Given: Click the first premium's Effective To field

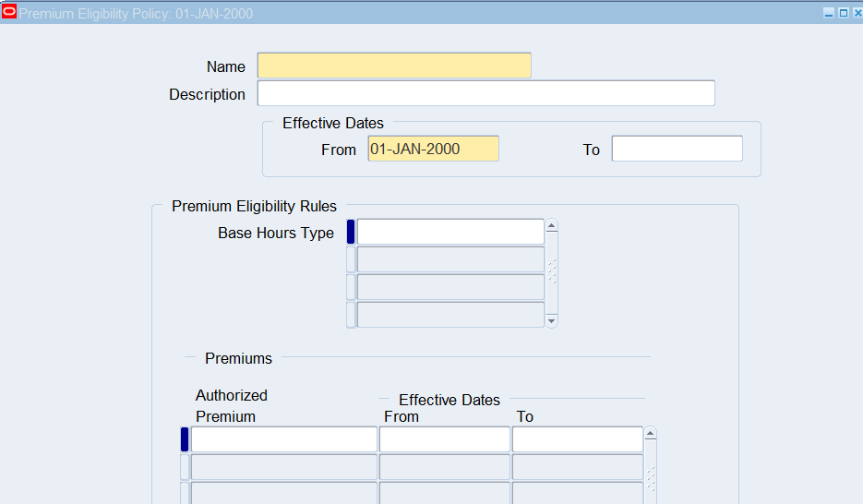Looking at the screenshot, I should [x=577, y=439].
